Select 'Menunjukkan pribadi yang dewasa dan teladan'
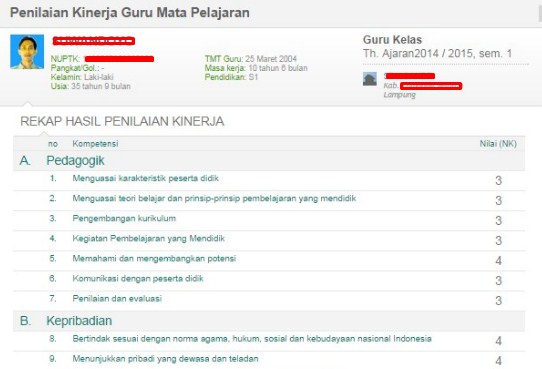 point(166,359)
